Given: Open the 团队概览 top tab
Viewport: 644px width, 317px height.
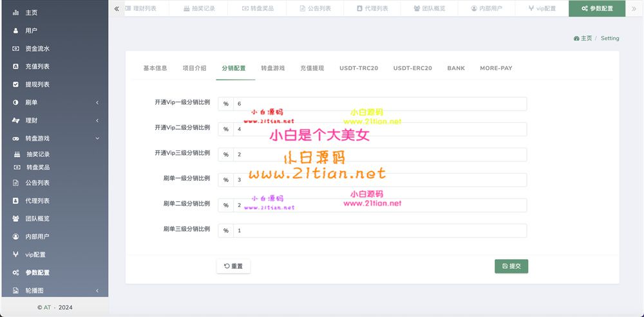Looking at the screenshot, I should click(x=429, y=8).
